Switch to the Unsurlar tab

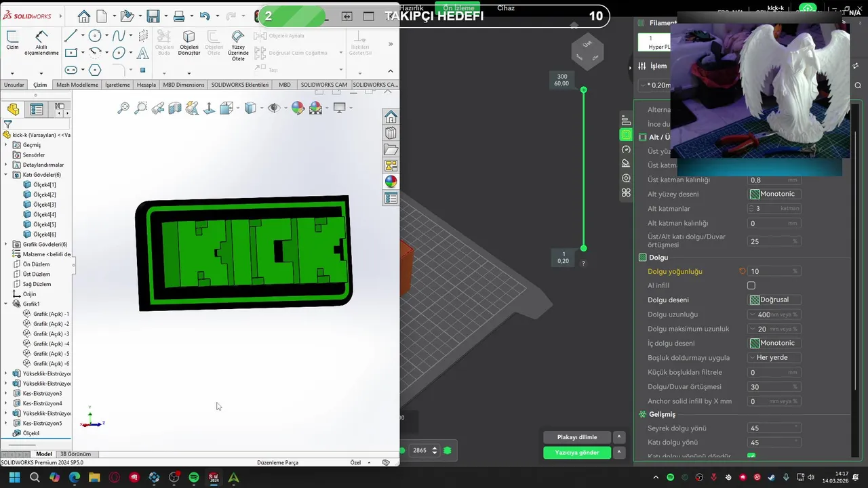coord(14,85)
